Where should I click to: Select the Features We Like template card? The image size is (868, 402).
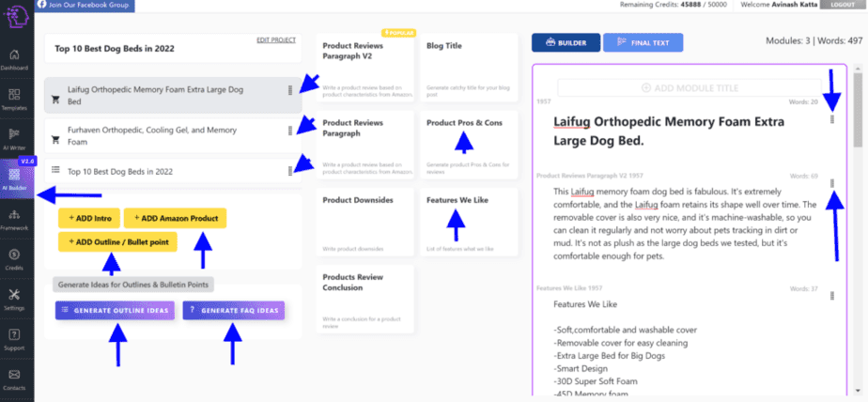click(469, 222)
